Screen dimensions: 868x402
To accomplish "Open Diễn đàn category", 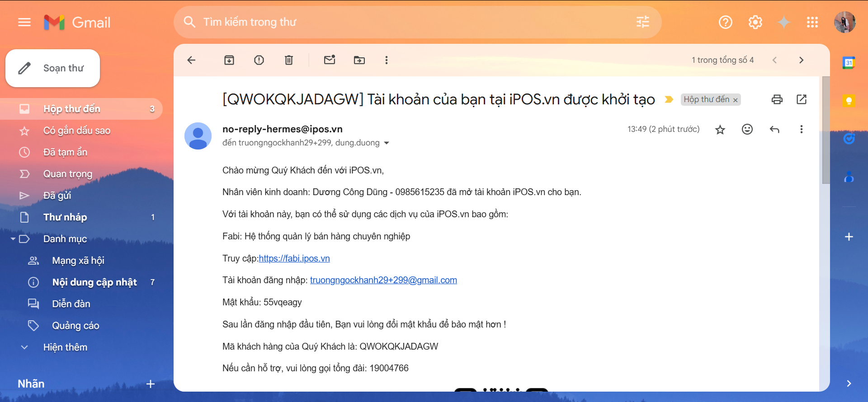I will coord(81,304).
